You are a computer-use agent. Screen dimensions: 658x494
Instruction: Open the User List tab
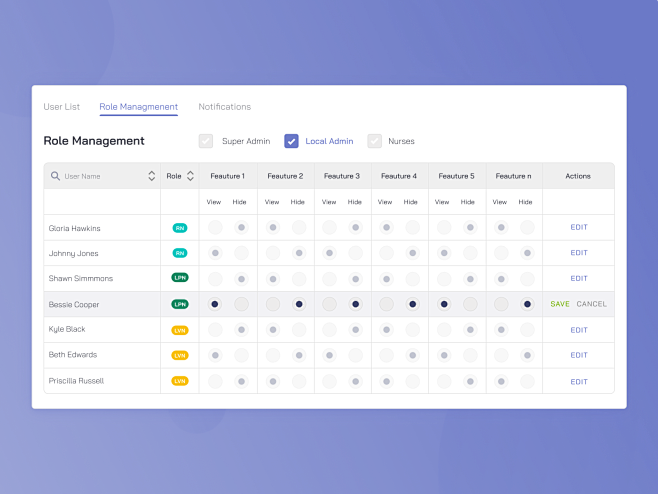(61, 107)
